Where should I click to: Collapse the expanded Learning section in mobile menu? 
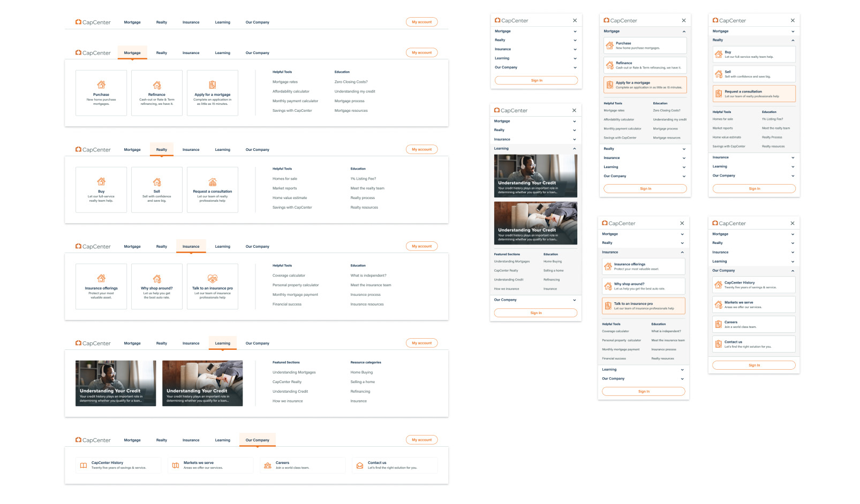pos(535,148)
